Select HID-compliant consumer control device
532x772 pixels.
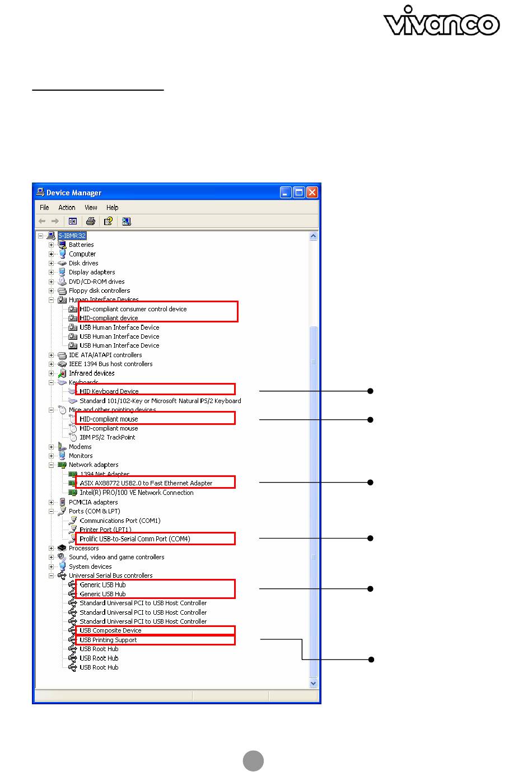(133, 309)
